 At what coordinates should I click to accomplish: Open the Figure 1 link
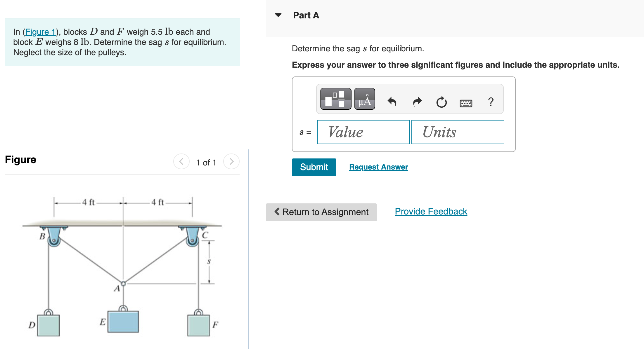(x=41, y=32)
